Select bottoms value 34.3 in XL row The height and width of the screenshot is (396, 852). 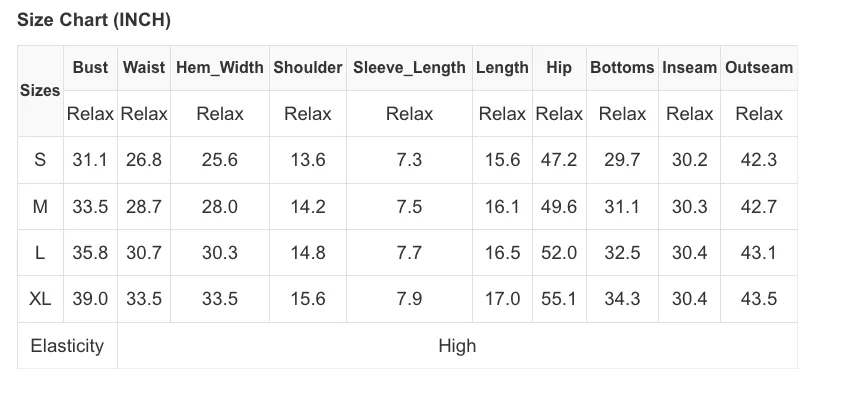click(x=622, y=299)
